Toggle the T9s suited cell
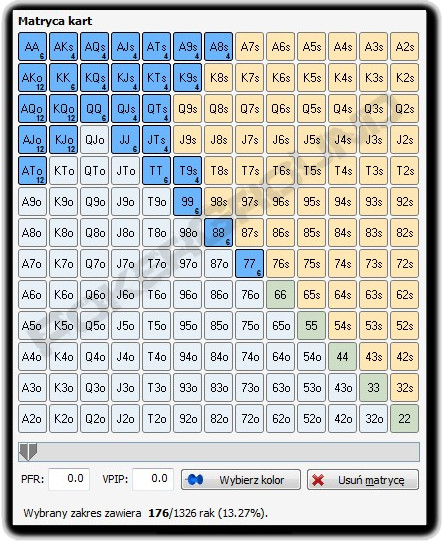Image resolution: width=443 pixels, height=545 pixels. click(187, 171)
